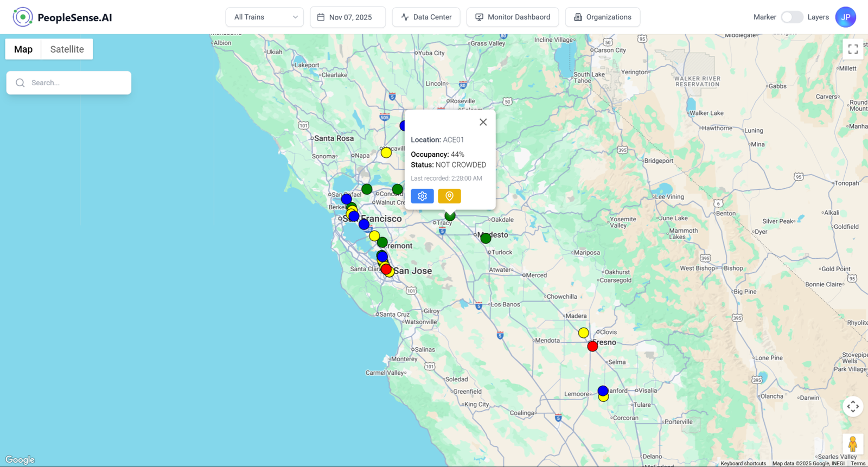The image size is (868, 467).
Task: Select the green marker near Modesto
Action: tap(486, 238)
